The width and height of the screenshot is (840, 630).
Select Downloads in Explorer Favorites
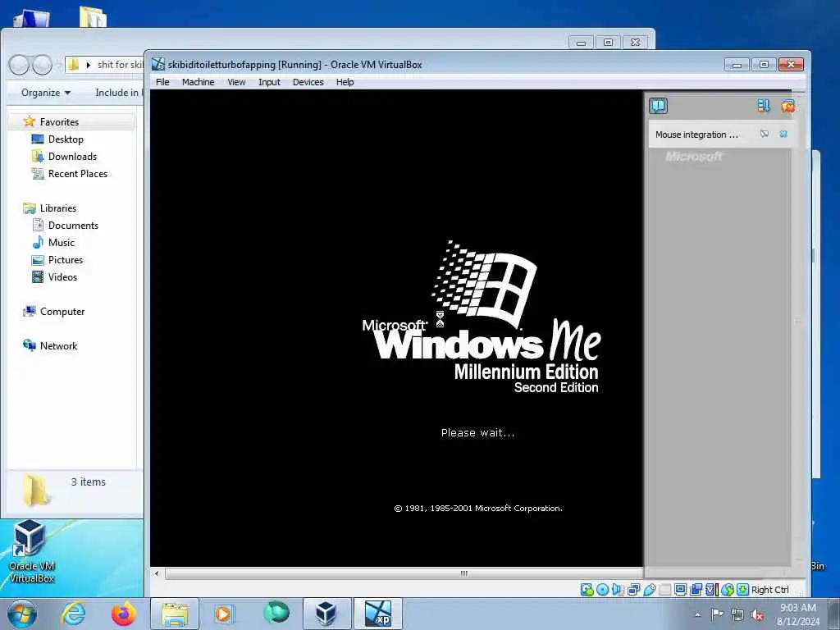tap(72, 157)
